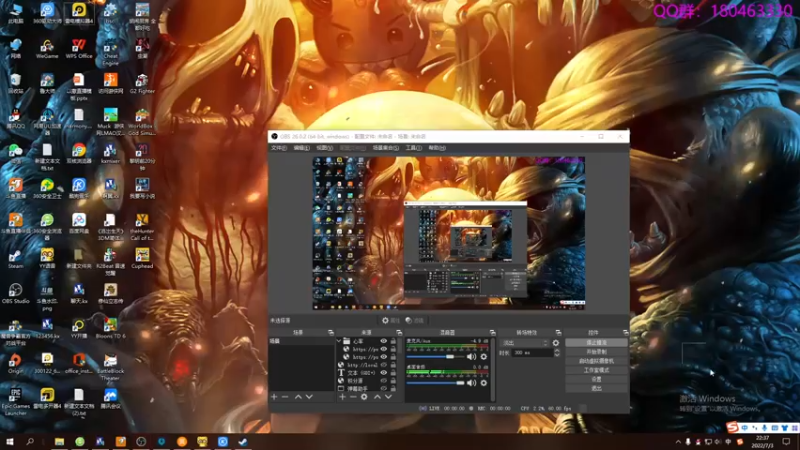This screenshot has height=450, width=800.
Task: Select the Origin desktop icon
Action: pyautogui.click(x=15, y=364)
